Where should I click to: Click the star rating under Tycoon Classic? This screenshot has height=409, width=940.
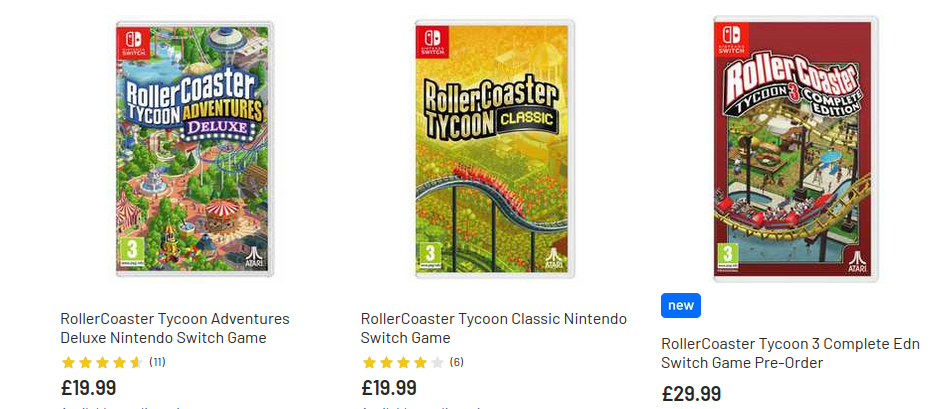point(402,362)
